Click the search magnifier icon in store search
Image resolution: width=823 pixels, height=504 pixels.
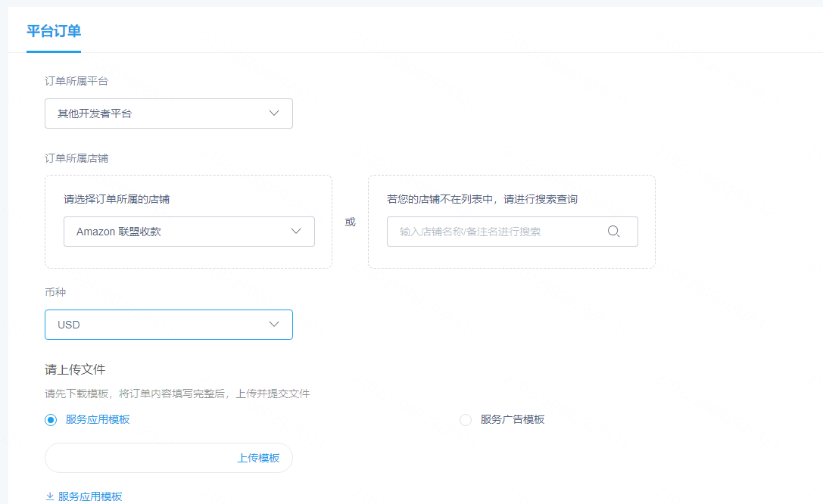pyautogui.click(x=614, y=232)
